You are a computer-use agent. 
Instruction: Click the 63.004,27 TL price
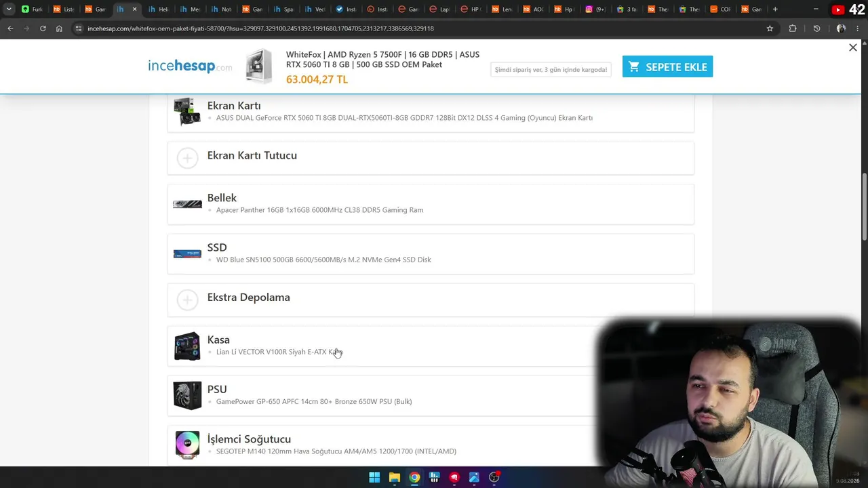point(317,79)
